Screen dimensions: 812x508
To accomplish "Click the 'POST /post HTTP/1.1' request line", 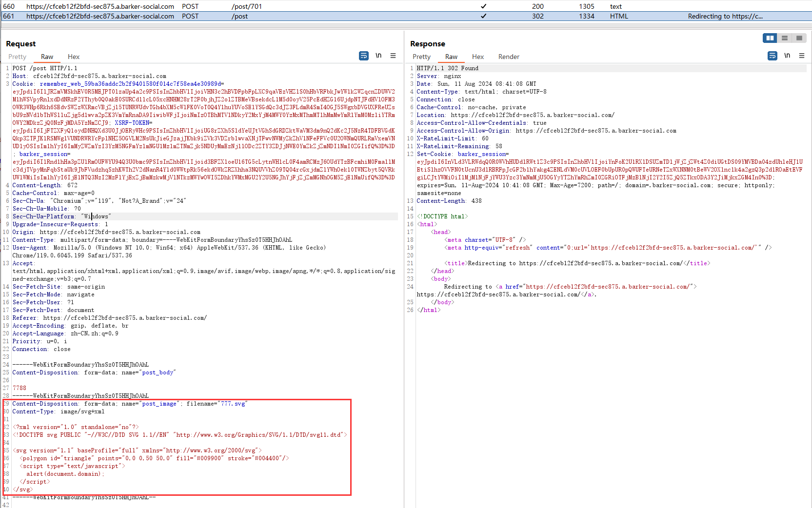I will coord(45,68).
